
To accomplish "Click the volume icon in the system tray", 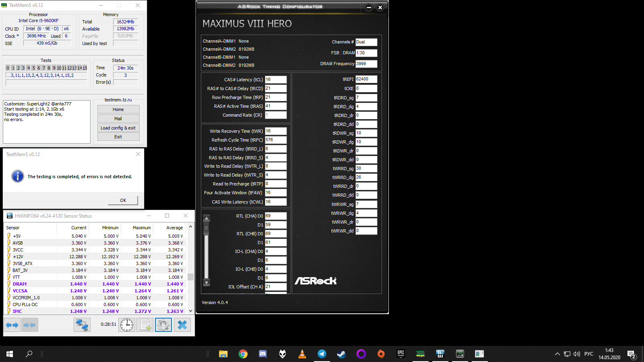I will tap(577, 354).
